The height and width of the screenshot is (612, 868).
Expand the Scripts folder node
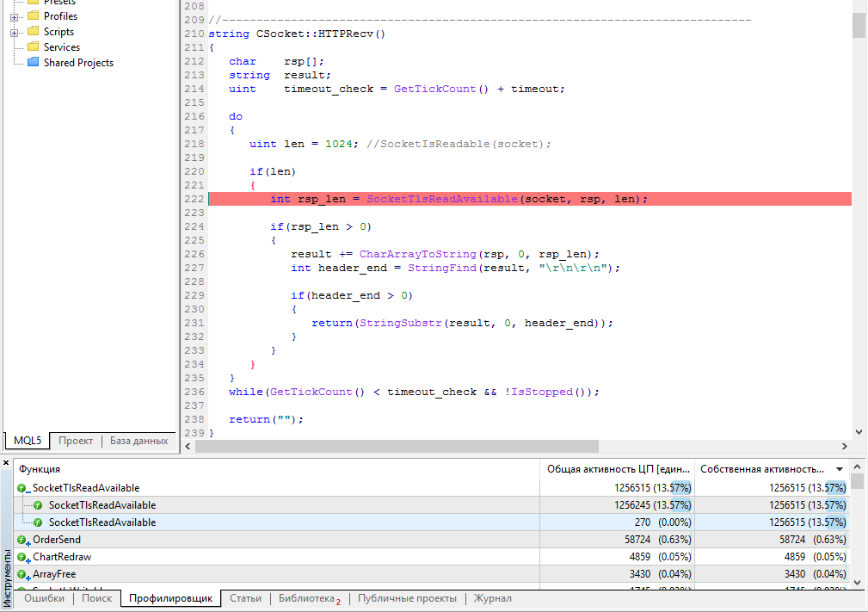[14, 33]
